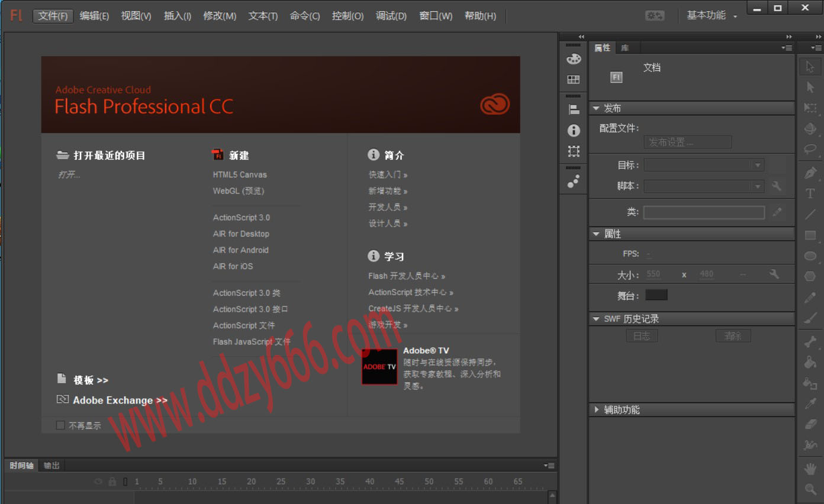Open the Swatches grid panel
Screen dimensions: 824x504
pyautogui.click(x=574, y=79)
